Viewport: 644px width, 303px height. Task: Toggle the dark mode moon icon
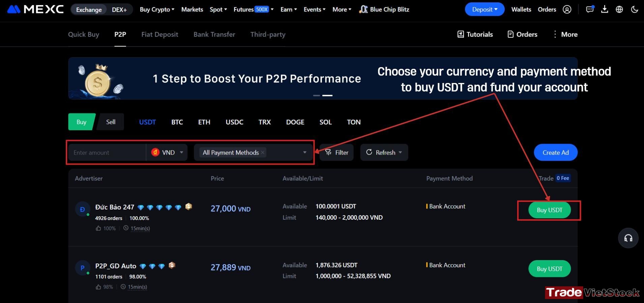(635, 9)
